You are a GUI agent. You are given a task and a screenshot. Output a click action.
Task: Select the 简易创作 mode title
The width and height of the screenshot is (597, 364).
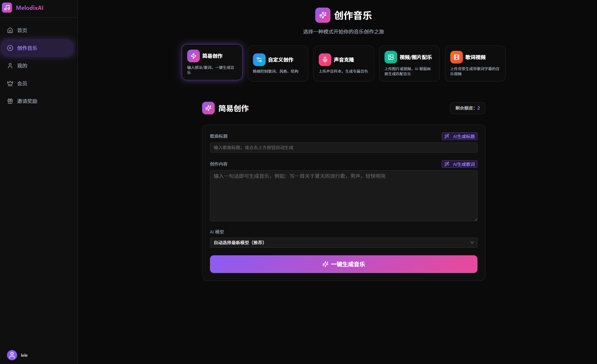coord(212,56)
